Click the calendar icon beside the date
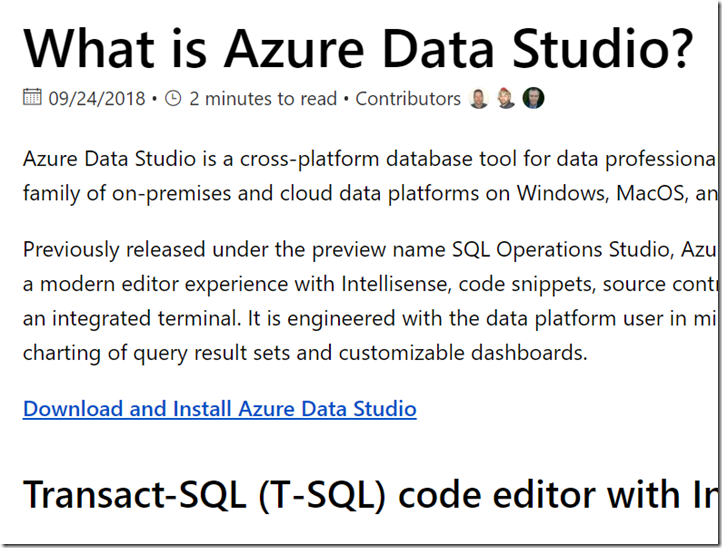 click(32, 98)
